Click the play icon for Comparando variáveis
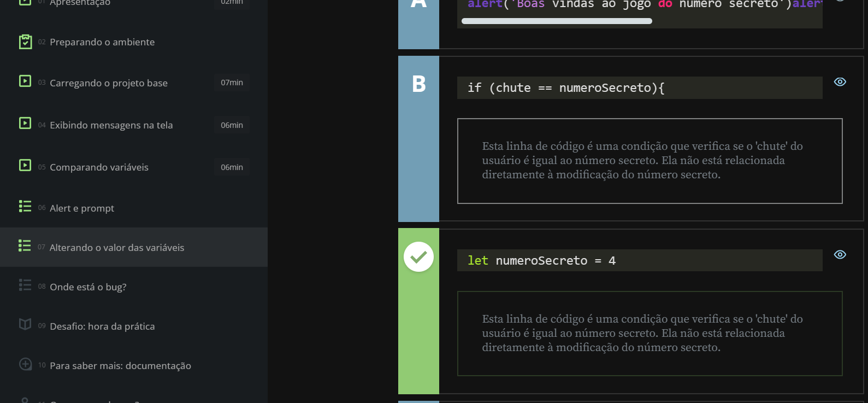Image resolution: width=868 pixels, height=403 pixels. click(25, 165)
